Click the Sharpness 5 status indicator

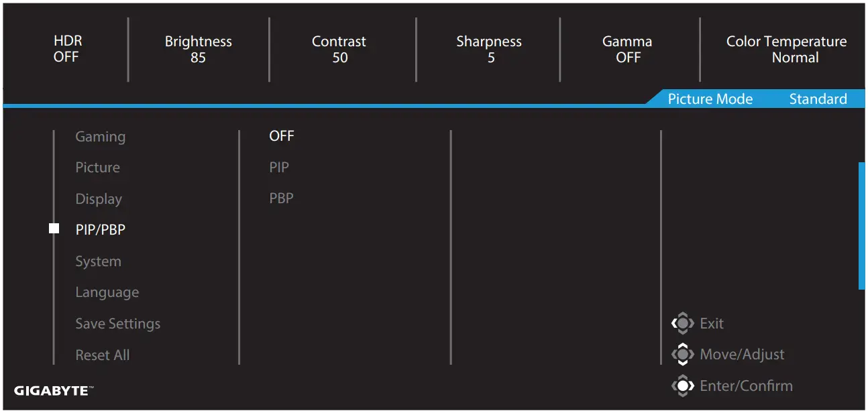coord(489,49)
